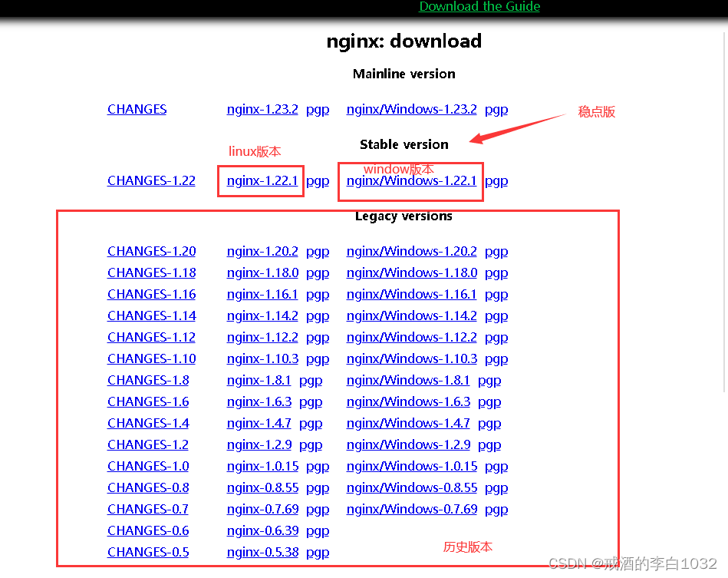Viewport: 728px width, 578px height.
Task: Download nginx/Windows-1.20.2 build
Action: pos(411,251)
